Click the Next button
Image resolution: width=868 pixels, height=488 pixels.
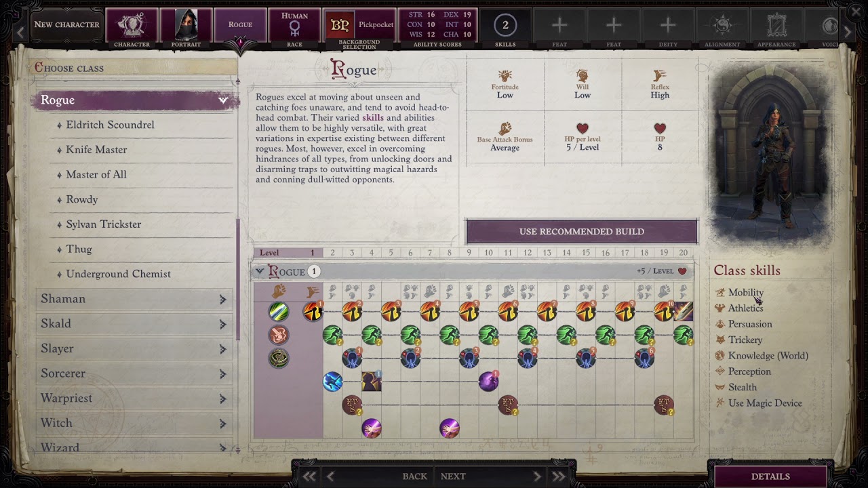click(453, 476)
